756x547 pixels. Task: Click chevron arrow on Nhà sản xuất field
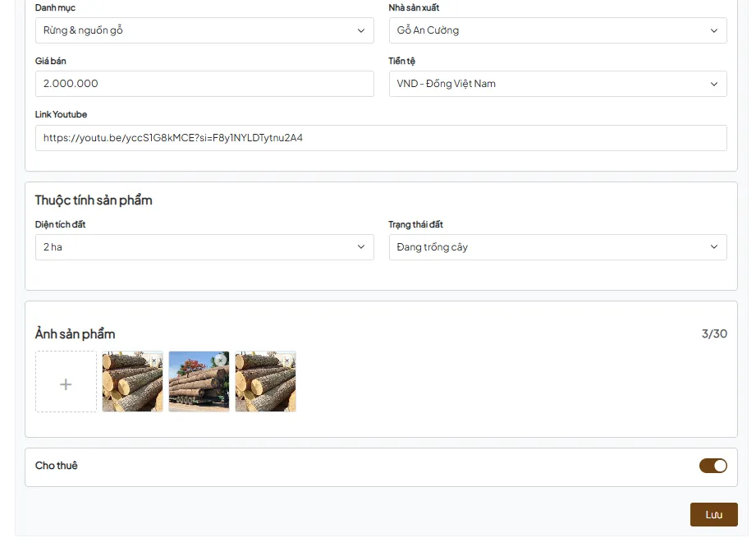[x=713, y=30]
